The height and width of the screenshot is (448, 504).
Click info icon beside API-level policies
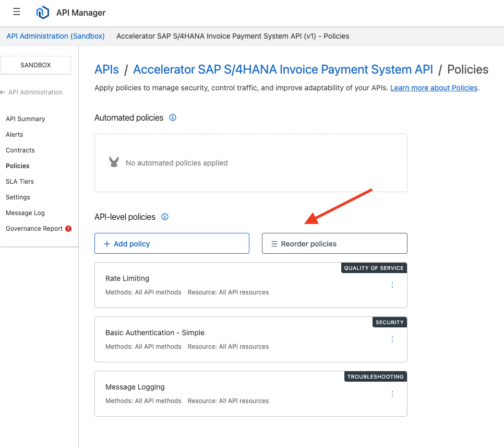(165, 217)
